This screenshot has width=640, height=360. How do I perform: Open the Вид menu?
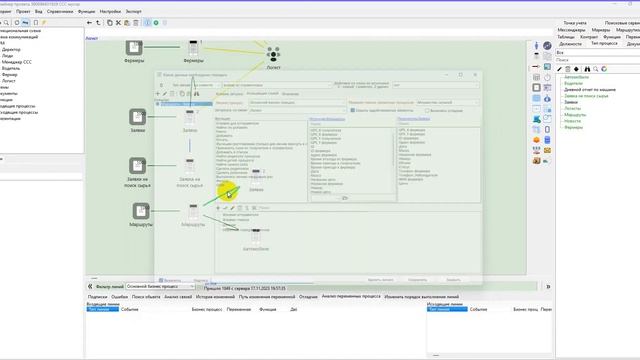click(x=39, y=11)
